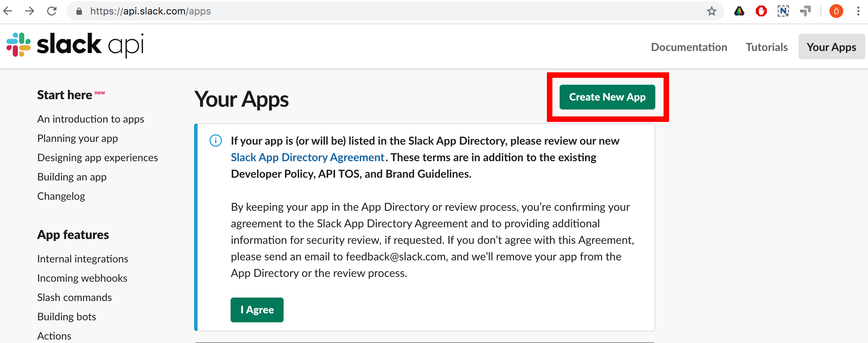Click the Slack API logo

[x=75, y=45]
